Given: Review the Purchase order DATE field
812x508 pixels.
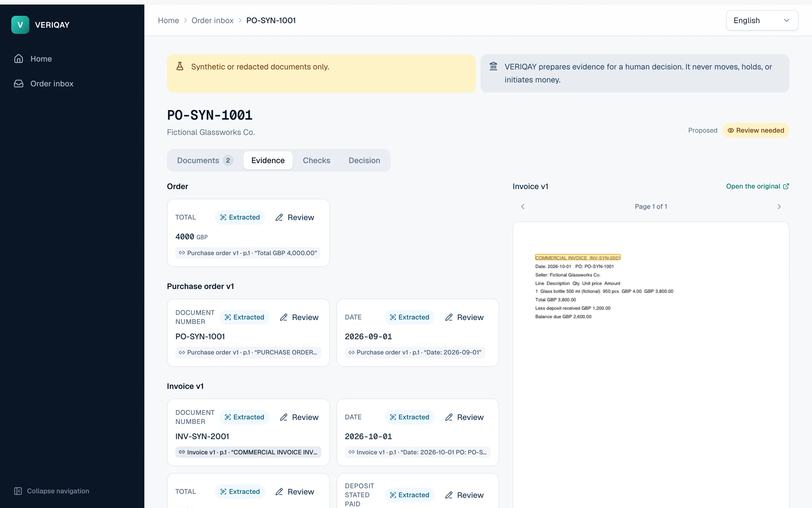Looking at the screenshot, I should coord(464,317).
